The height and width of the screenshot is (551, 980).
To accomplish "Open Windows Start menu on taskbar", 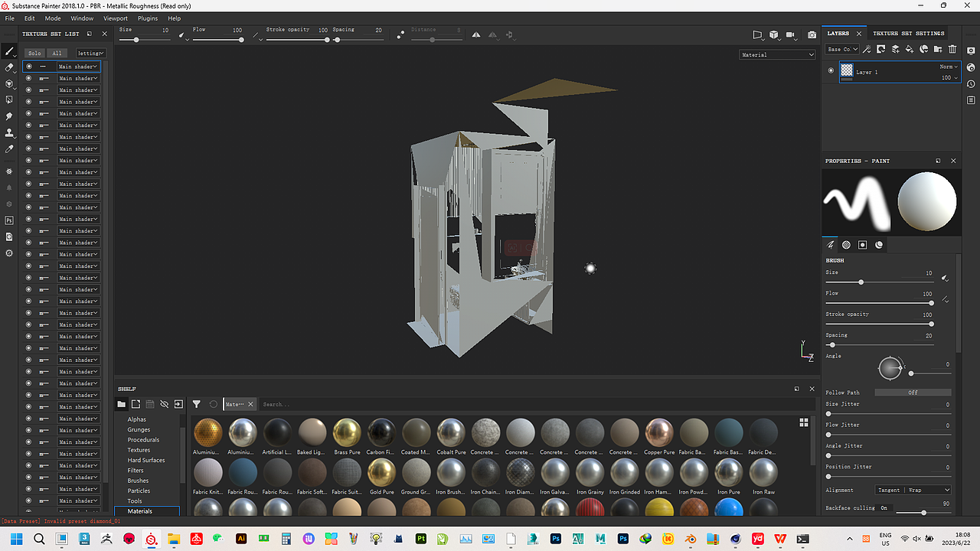I will click(15, 539).
